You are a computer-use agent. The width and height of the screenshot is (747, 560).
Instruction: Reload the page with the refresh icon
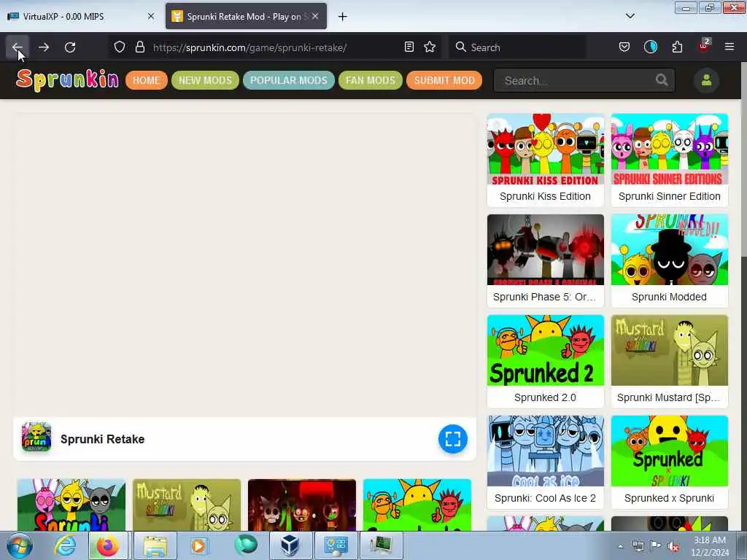pos(70,47)
